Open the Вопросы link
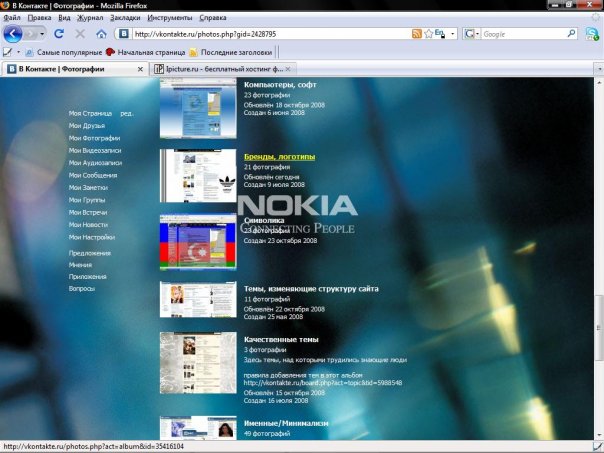This screenshot has height=453, width=604. click(x=82, y=288)
